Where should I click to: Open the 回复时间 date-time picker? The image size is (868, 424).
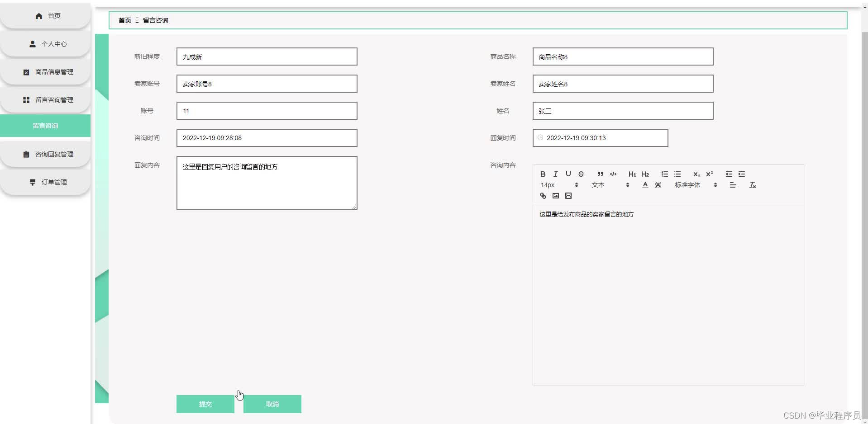point(601,138)
